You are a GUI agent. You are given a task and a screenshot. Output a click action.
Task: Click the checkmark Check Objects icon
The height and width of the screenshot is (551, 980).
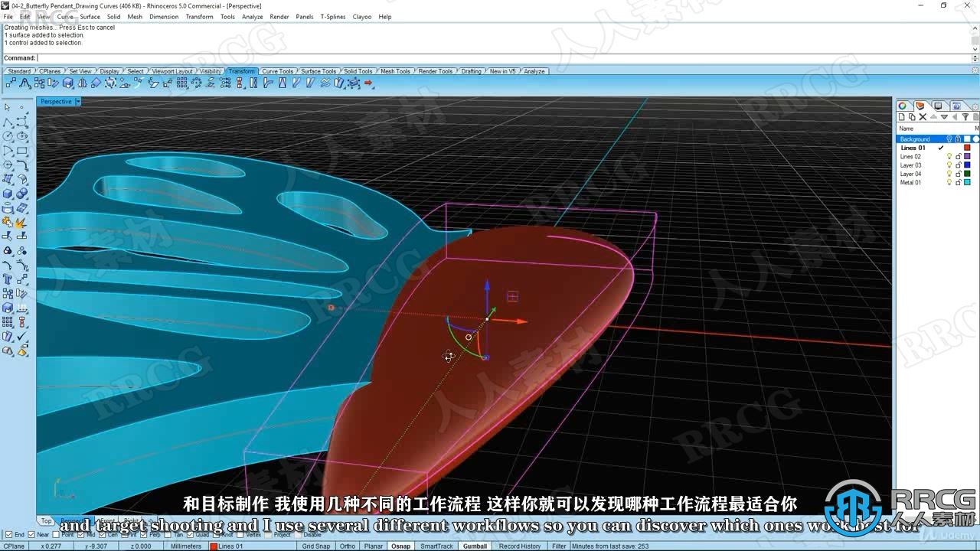pos(22,337)
